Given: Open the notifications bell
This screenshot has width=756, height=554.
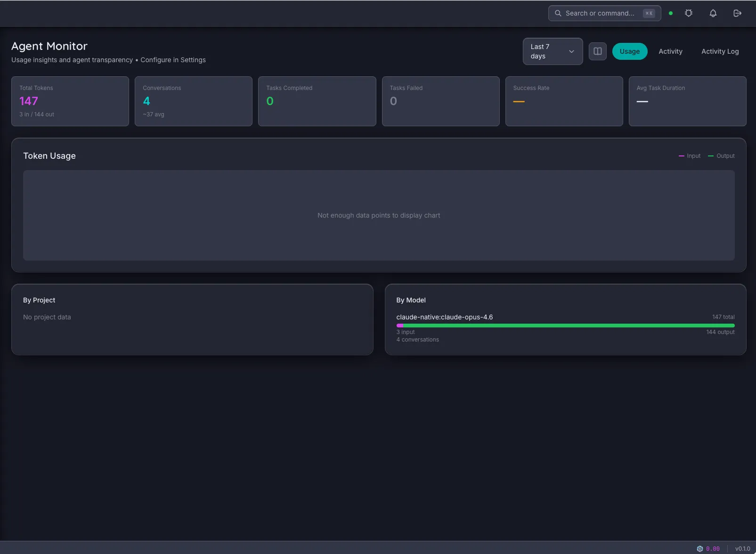Looking at the screenshot, I should click(x=713, y=13).
